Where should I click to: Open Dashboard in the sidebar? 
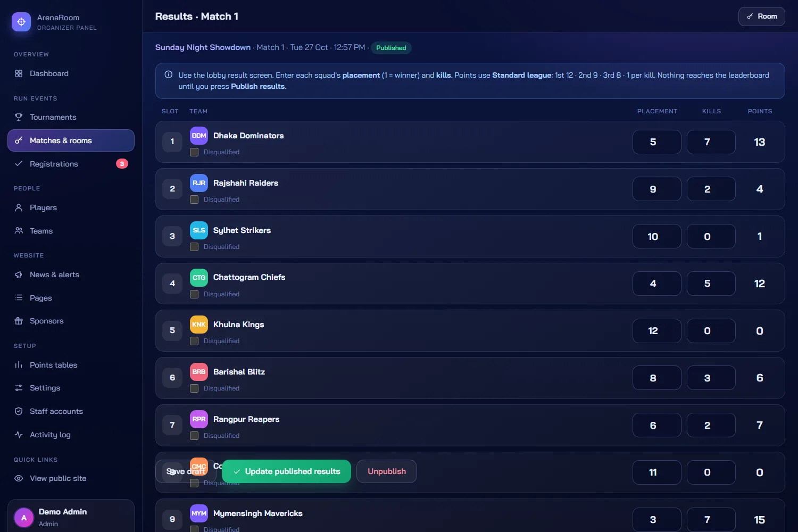tap(71, 73)
